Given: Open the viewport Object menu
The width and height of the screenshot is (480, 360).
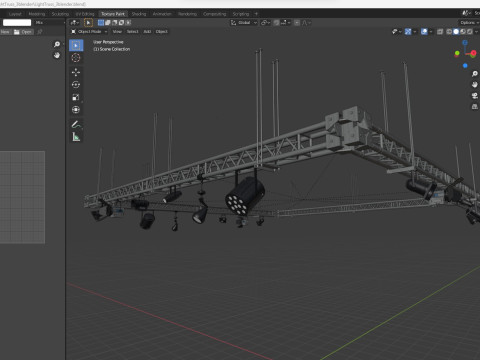Looking at the screenshot, I should [162, 32].
